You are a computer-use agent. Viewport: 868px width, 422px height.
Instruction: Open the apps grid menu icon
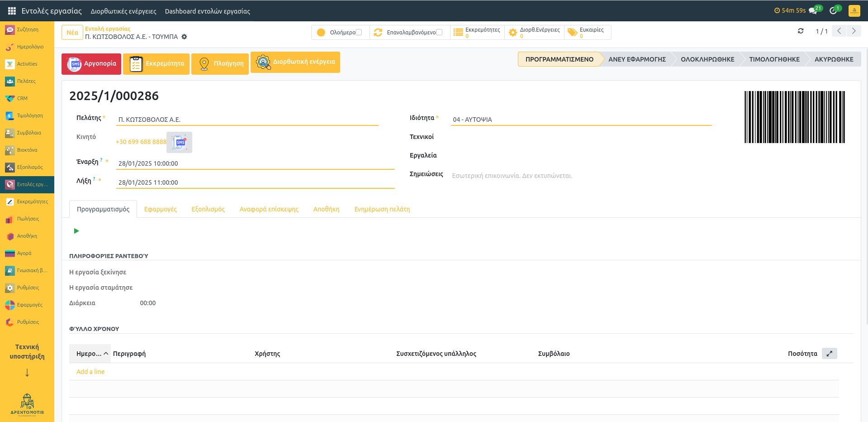pyautogui.click(x=12, y=11)
